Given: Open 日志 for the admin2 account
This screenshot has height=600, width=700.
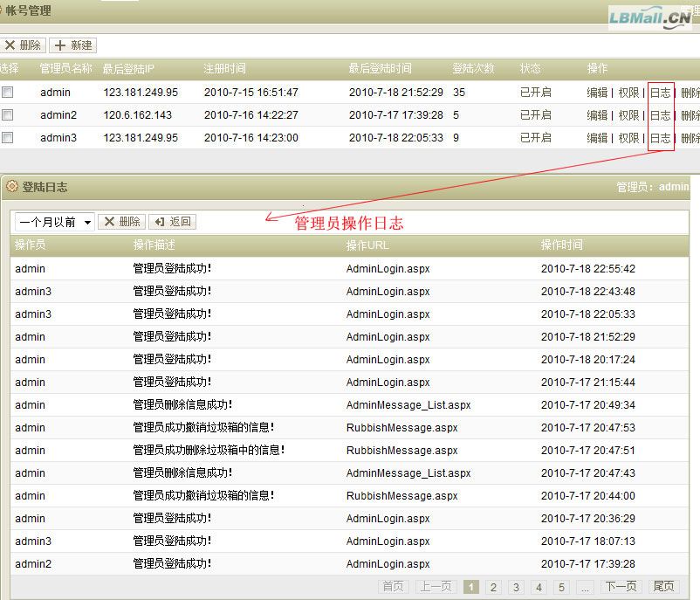Looking at the screenshot, I should pos(660,115).
